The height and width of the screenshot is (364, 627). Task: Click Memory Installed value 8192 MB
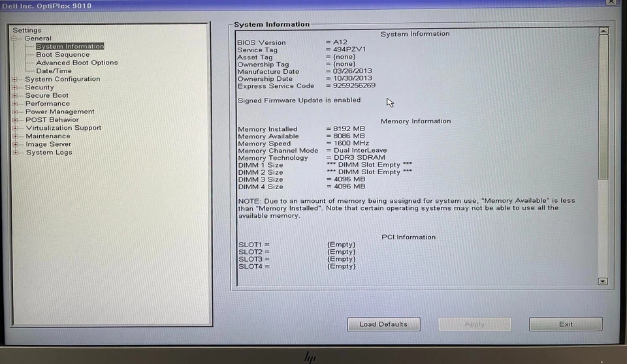pyautogui.click(x=349, y=129)
